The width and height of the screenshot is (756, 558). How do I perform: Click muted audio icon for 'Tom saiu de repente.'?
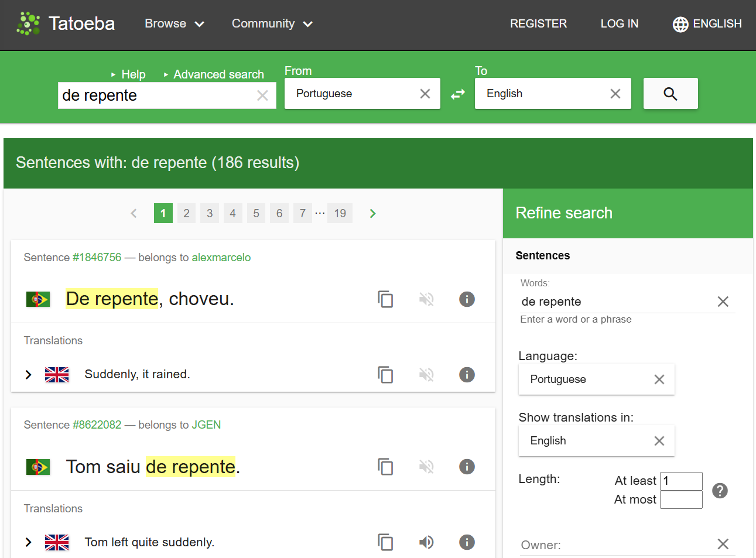click(426, 467)
